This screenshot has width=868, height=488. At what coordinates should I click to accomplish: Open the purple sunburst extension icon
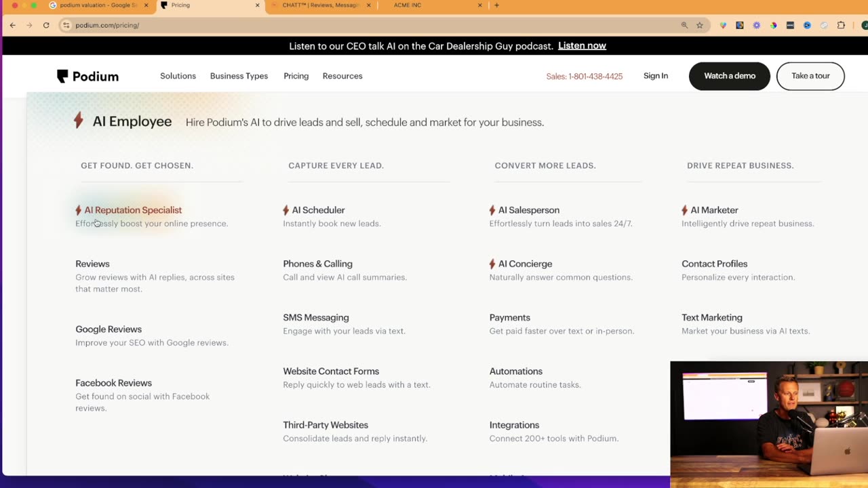pyautogui.click(x=757, y=25)
